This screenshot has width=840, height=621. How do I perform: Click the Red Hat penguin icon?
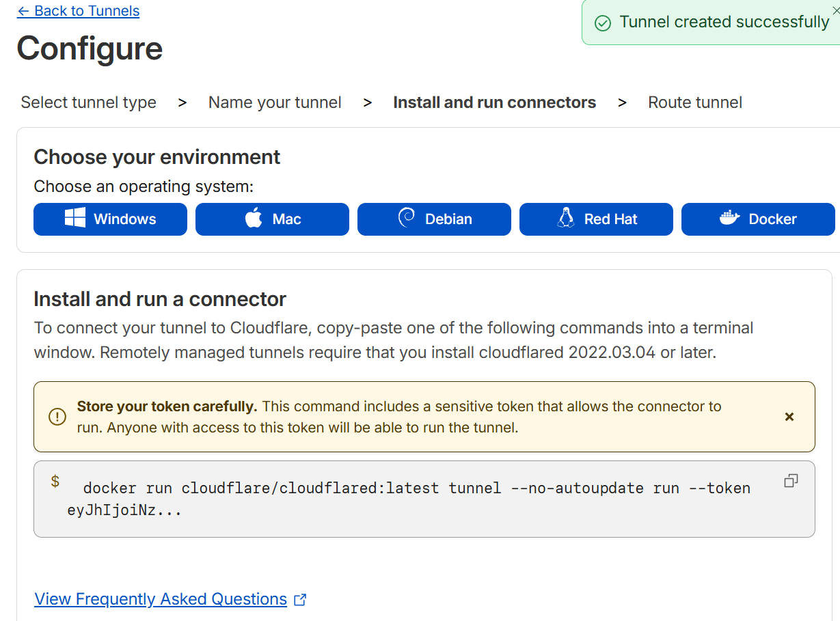pos(565,219)
